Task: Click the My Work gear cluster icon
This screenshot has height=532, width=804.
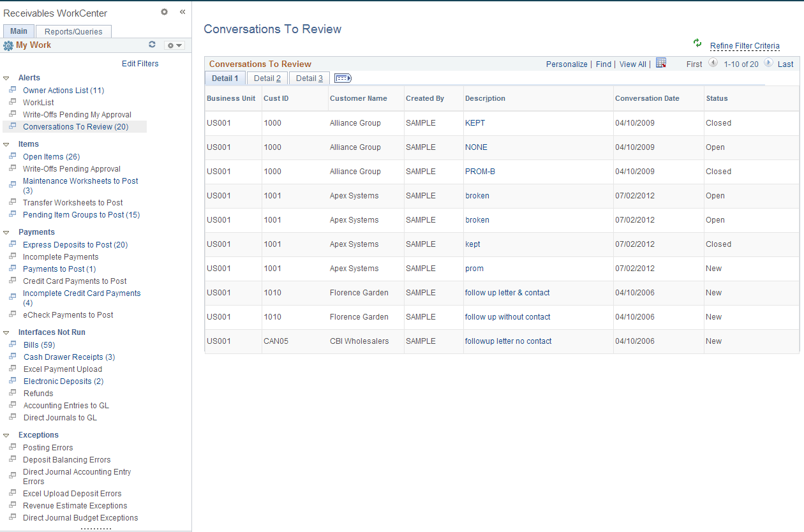Action: coord(8,45)
